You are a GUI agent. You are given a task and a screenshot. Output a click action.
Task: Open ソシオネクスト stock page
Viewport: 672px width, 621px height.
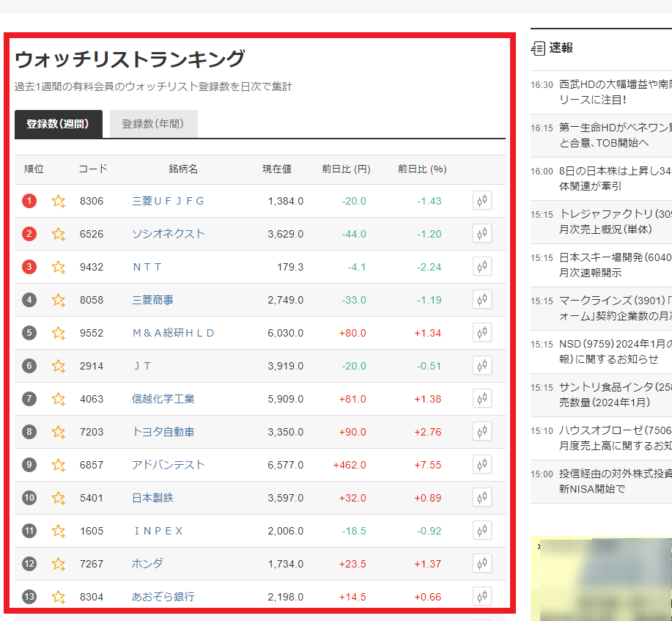click(x=168, y=234)
